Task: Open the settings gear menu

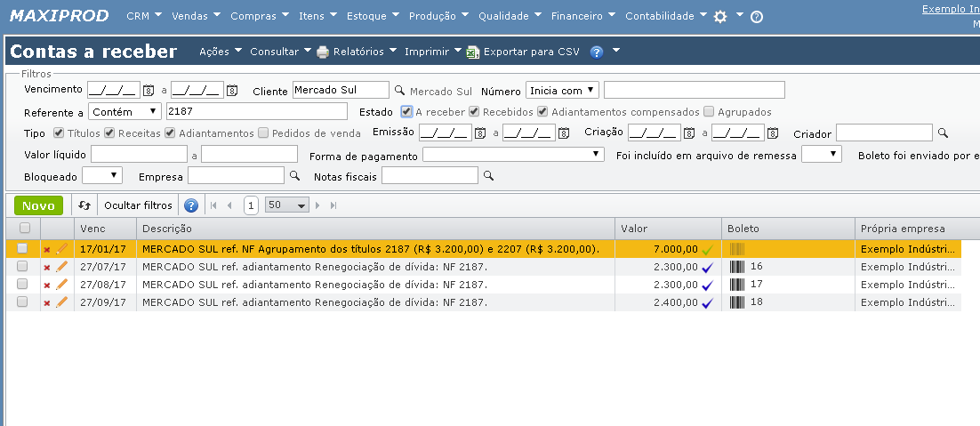Action: (720, 17)
